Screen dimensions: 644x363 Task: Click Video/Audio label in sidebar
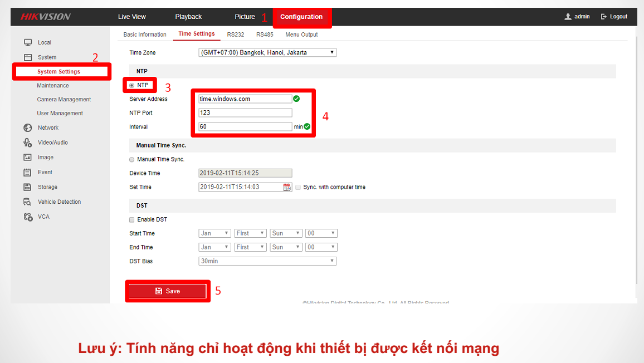pos(53,143)
